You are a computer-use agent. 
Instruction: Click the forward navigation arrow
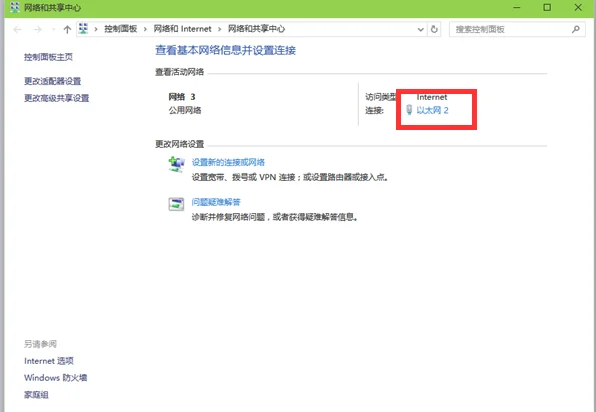pos(37,29)
